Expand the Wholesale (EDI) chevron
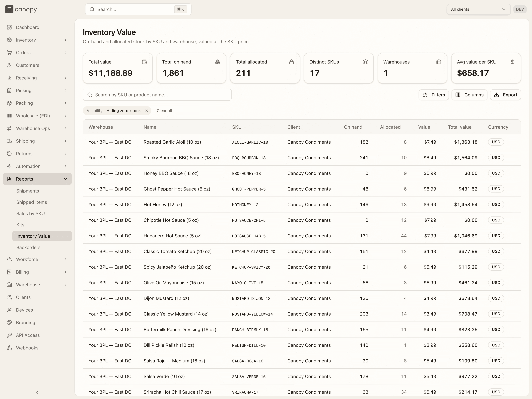532x399 pixels. point(65,116)
